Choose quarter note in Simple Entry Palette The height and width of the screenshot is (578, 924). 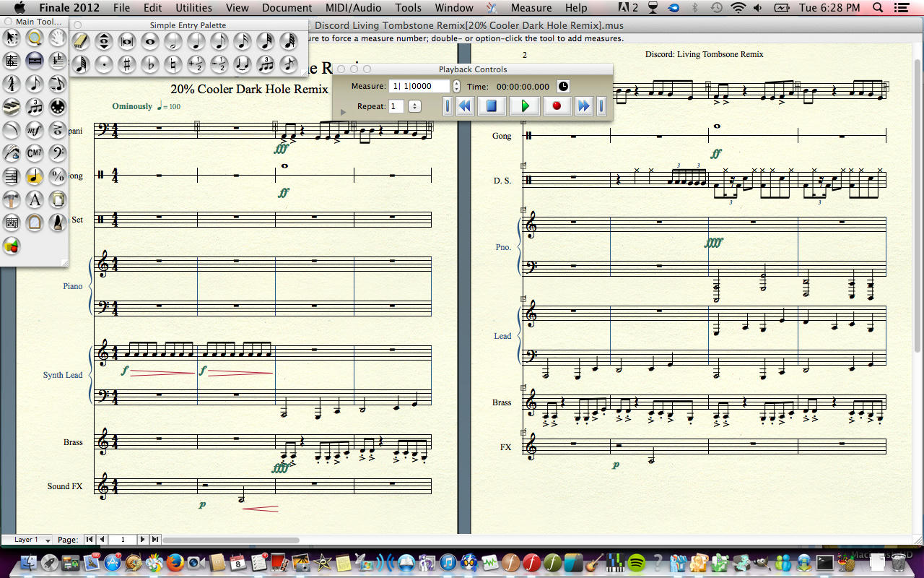pos(196,41)
